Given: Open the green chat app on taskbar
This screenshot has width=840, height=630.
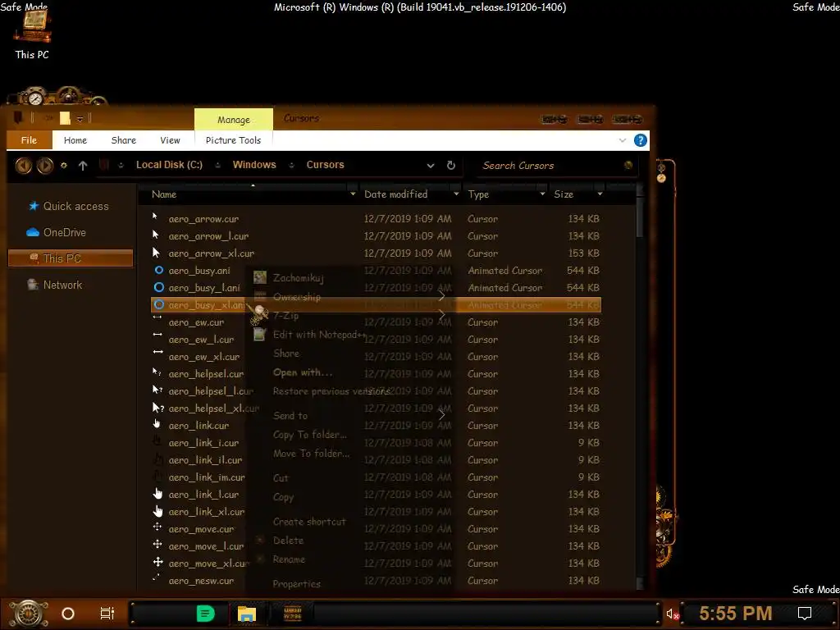Looking at the screenshot, I should click(x=206, y=614).
